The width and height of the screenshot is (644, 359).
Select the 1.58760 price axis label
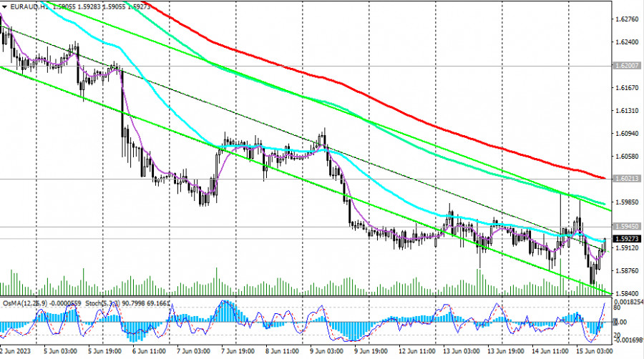point(627,271)
